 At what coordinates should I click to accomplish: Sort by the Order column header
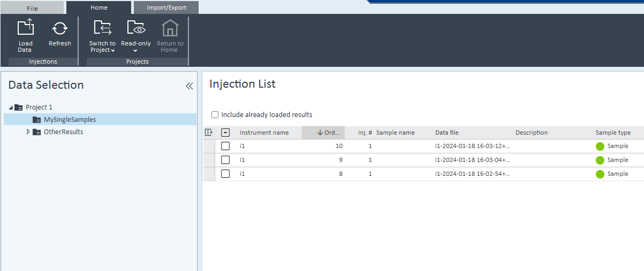323,133
